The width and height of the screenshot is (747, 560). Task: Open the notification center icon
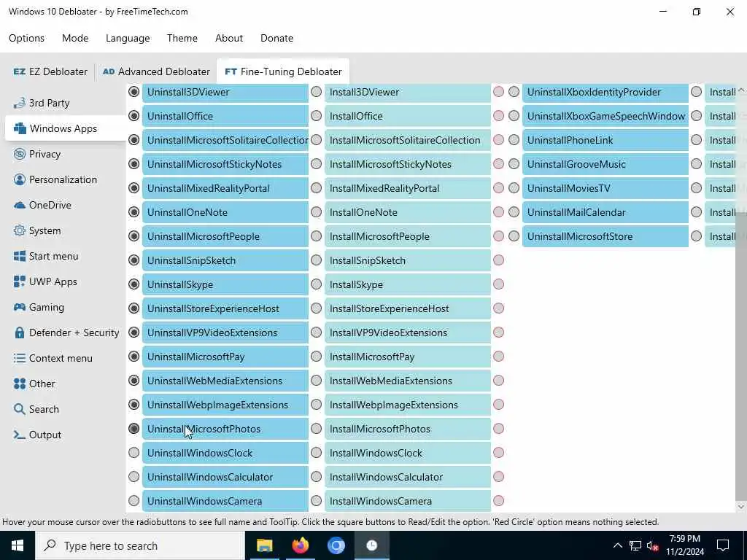723,545
